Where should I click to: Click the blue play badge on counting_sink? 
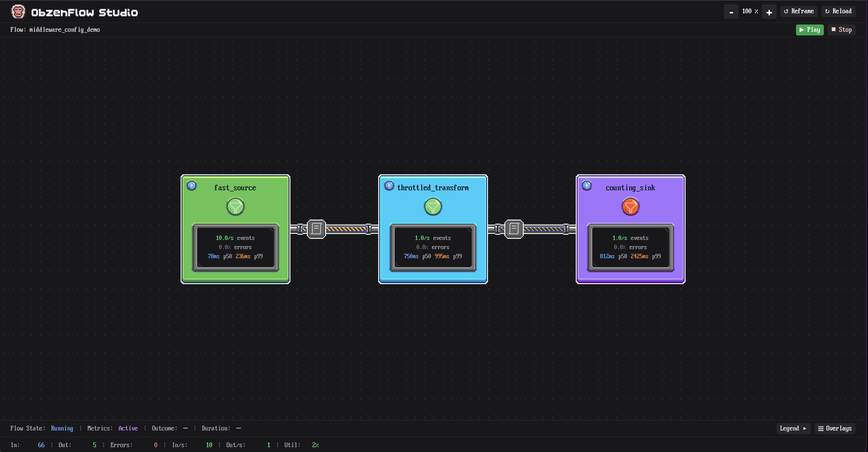tap(587, 185)
